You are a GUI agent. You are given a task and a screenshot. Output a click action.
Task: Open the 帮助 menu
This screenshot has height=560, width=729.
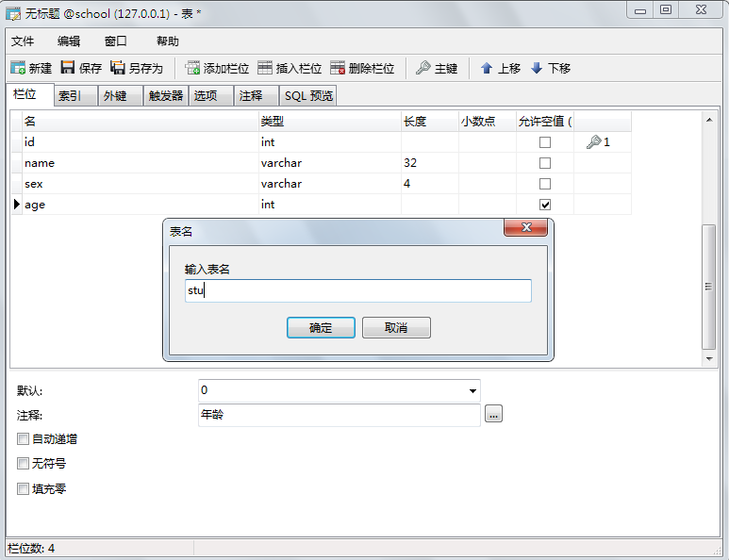click(167, 41)
